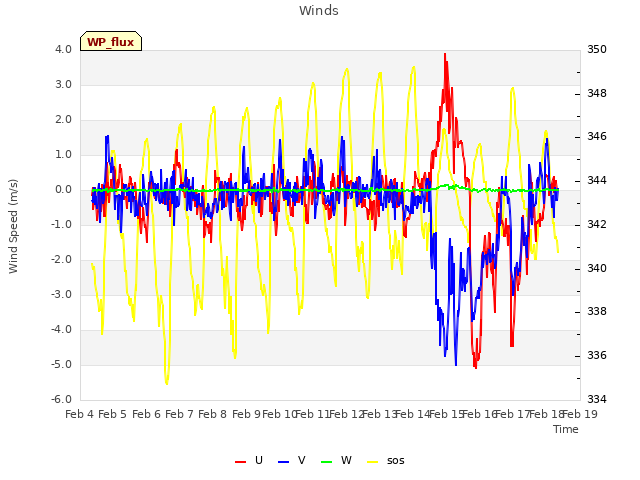The width and height of the screenshot is (640, 480).
Task: Click the 348 right axis value
Action: pos(597,93)
